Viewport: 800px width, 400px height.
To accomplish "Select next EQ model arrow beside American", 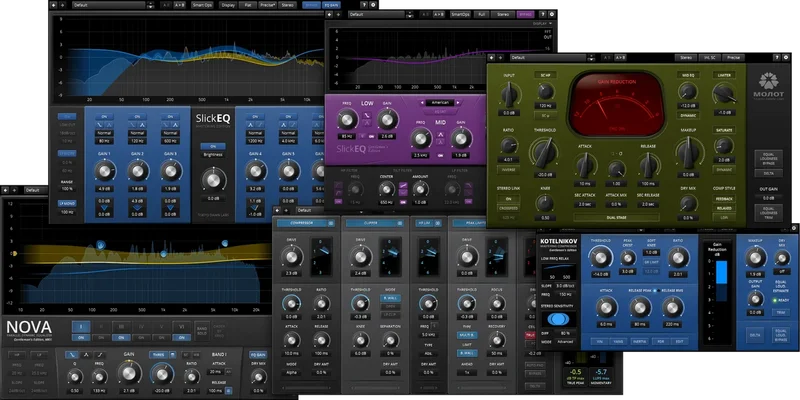I will [x=458, y=103].
